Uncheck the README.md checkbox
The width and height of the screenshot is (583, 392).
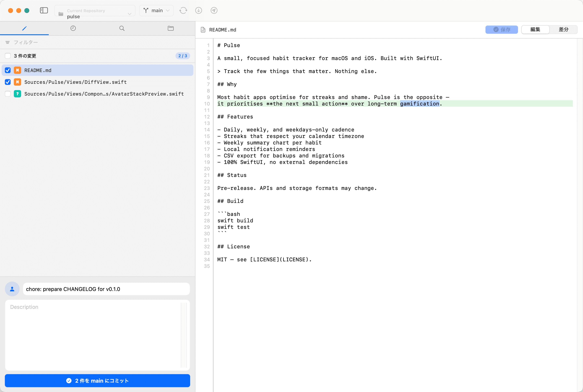8,70
